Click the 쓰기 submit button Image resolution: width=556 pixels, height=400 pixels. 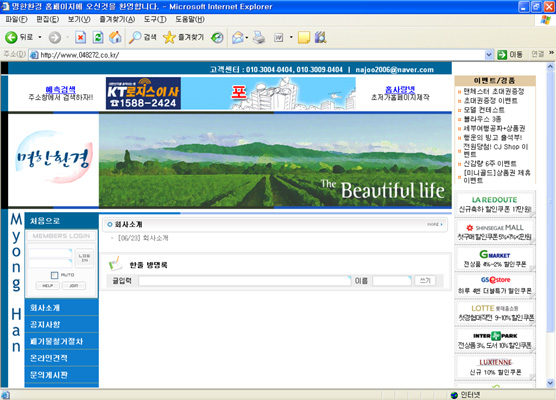pyautogui.click(x=425, y=280)
